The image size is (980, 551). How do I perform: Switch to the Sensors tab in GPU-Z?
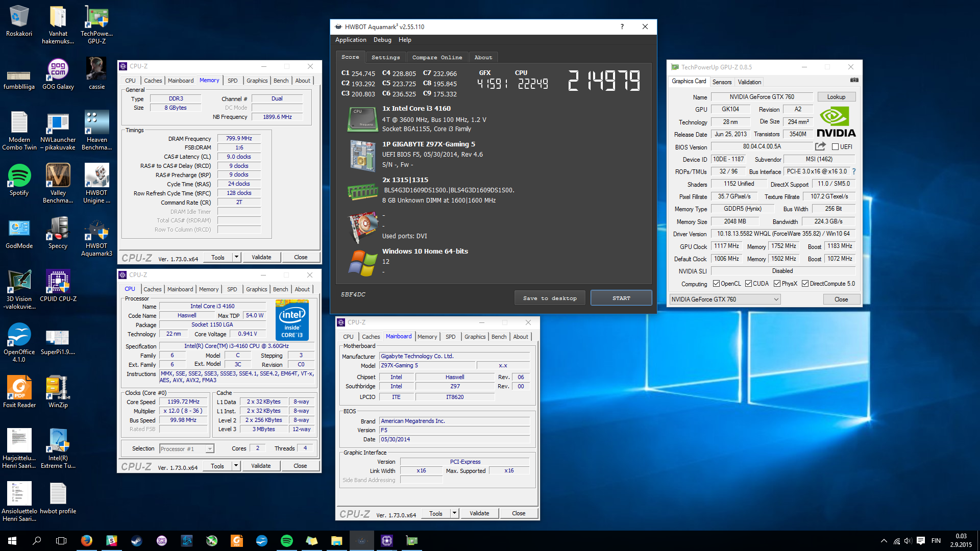coord(722,82)
